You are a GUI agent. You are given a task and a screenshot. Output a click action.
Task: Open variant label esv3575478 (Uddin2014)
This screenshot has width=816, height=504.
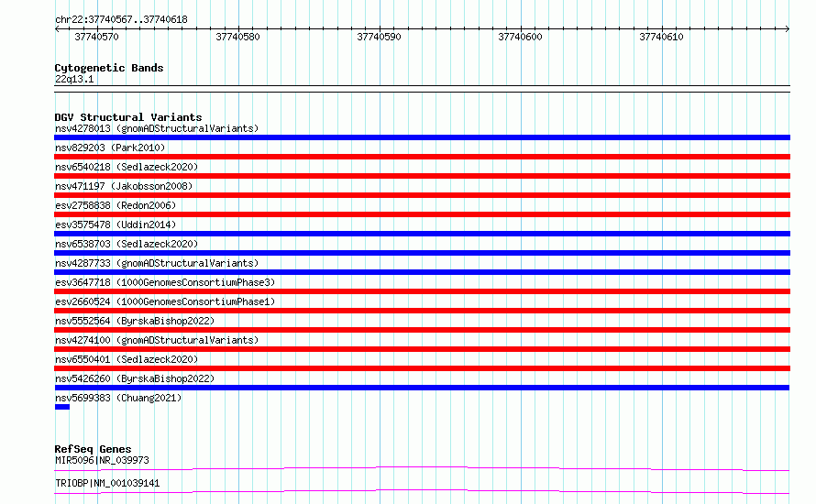tap(116, 225)
